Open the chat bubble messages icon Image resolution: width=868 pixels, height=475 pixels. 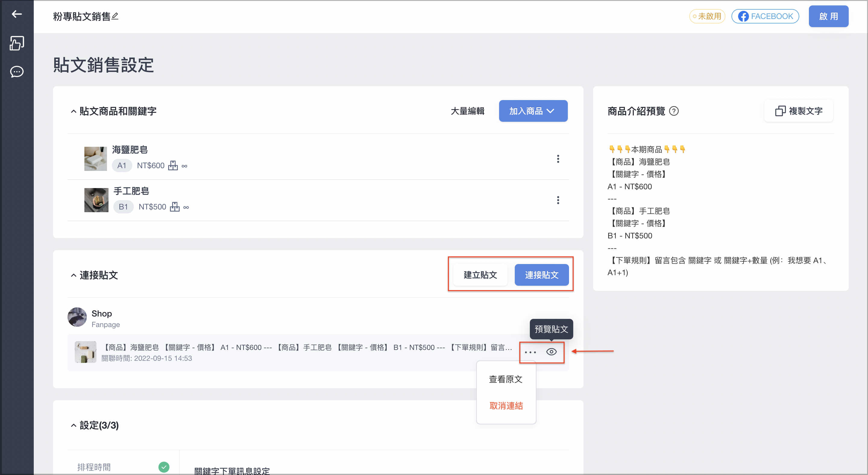pyautogui.click(x=17, y=72)
